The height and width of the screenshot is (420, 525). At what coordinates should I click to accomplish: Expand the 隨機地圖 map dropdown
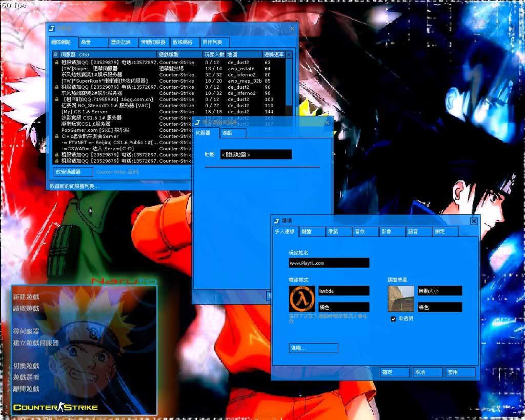pos(256,154)
